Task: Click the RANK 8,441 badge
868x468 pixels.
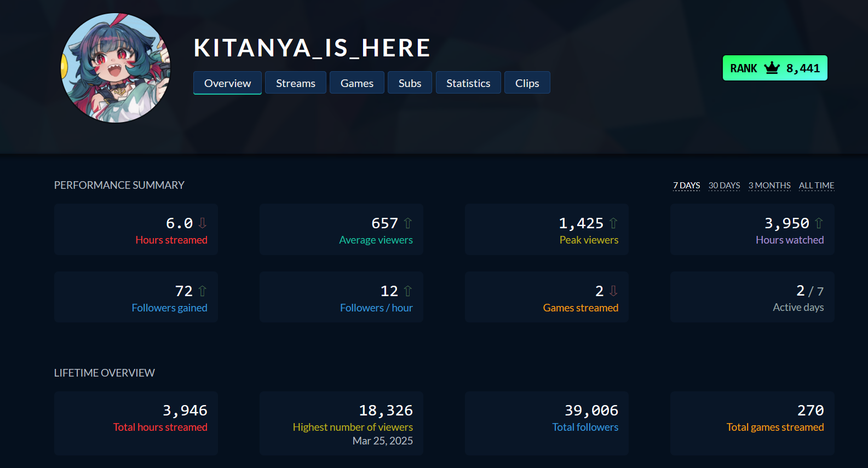Action: tap(775, 68)
